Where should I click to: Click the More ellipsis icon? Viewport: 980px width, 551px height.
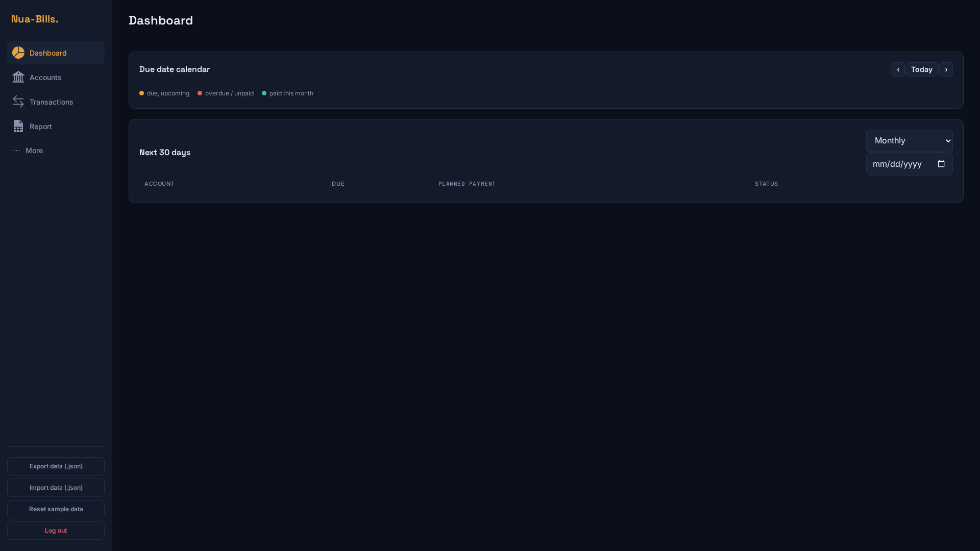pos(16,151)
